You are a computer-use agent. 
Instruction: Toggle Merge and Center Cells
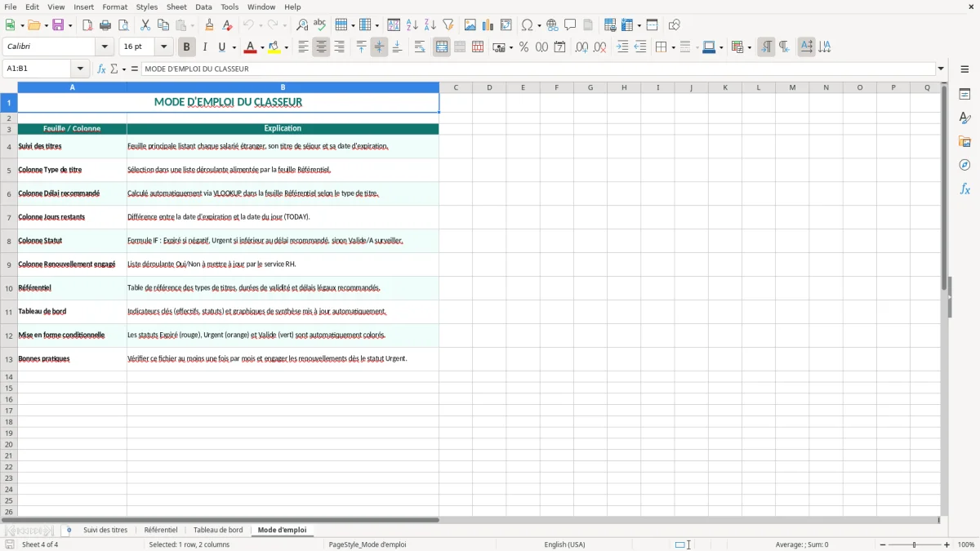[442, 47]
